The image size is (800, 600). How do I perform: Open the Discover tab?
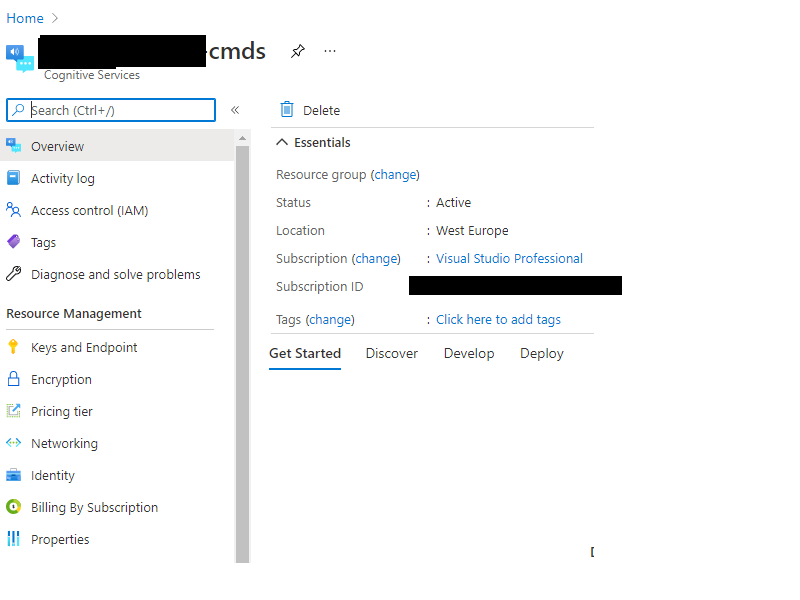[x=392, y=353]
